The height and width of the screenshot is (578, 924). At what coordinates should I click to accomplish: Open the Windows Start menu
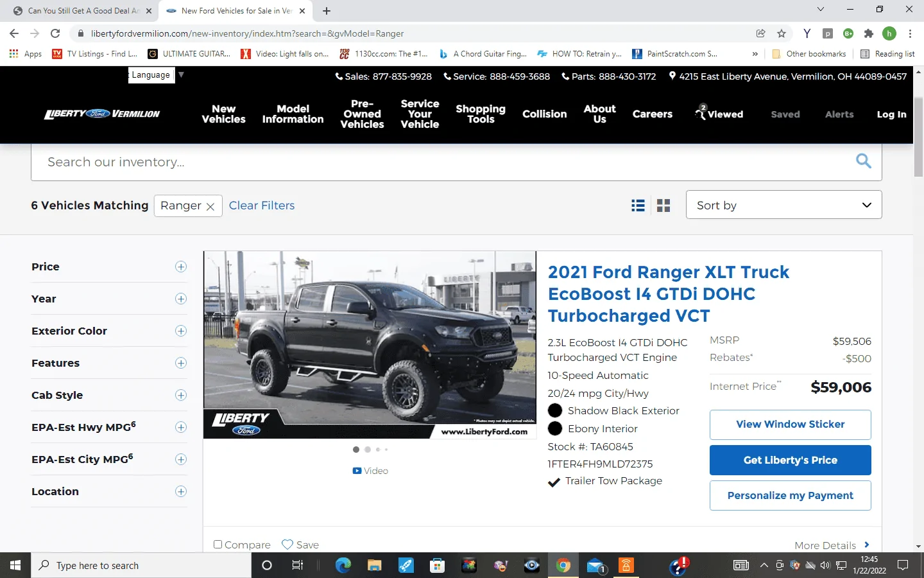(15, 565)
